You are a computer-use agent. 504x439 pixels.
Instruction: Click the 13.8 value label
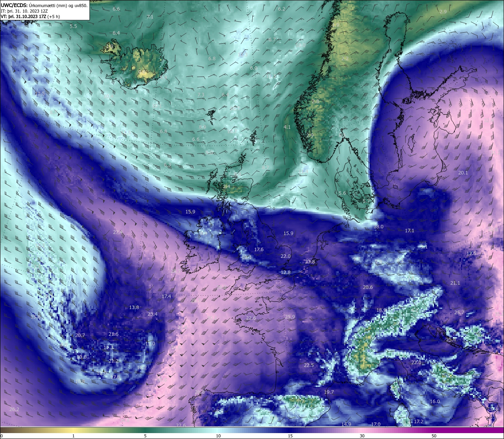(134, 307)
